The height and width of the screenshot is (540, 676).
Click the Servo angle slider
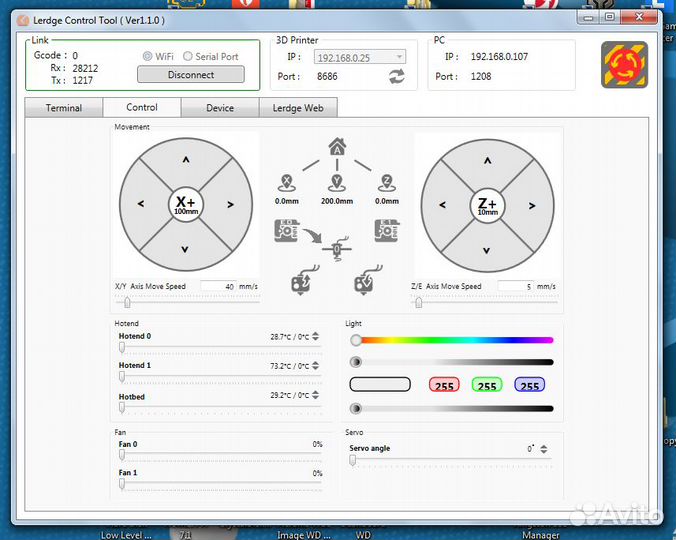pos(451,460)
